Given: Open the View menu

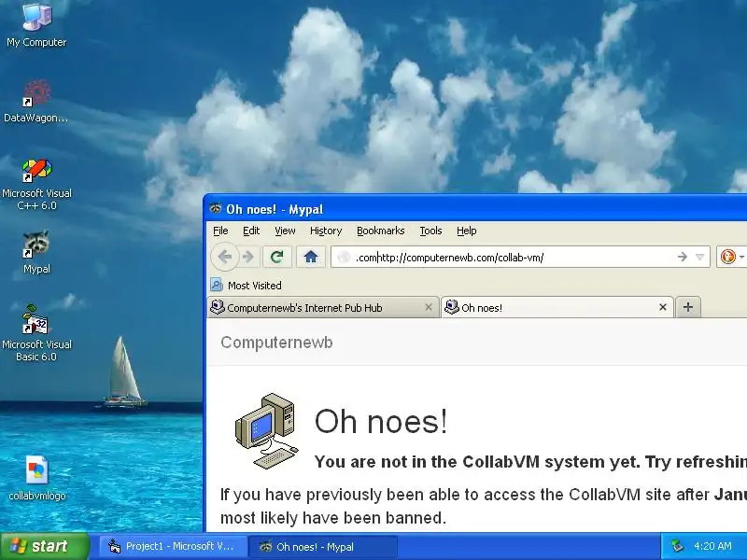Looking at the screenshot, I should tap(285, 231).
